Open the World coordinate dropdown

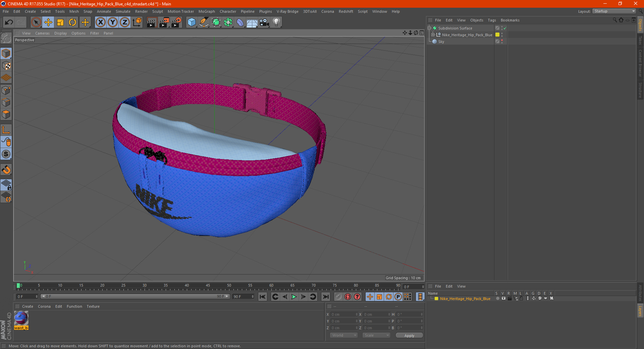coord(344,335)
